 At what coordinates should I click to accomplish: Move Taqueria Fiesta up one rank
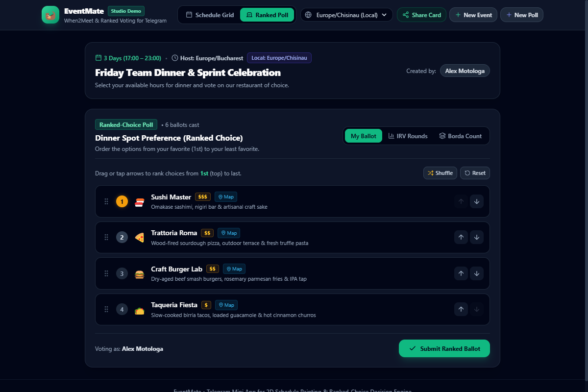461,309
